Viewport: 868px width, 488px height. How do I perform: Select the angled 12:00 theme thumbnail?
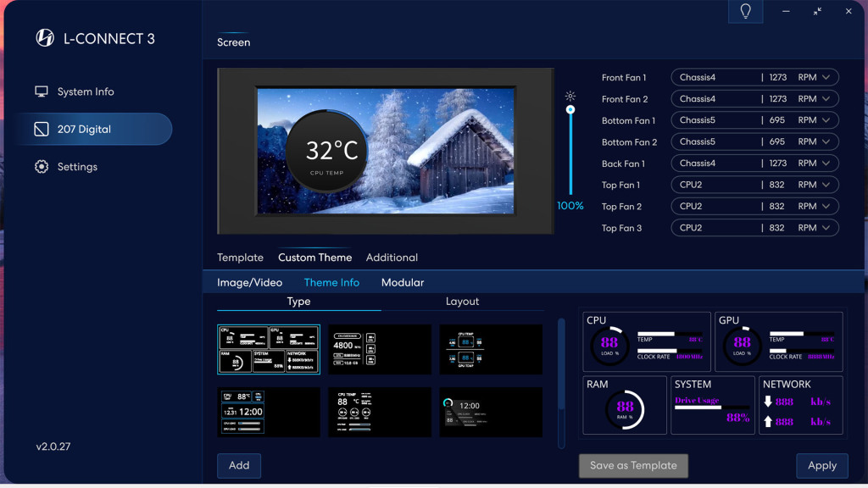(491, 413)
